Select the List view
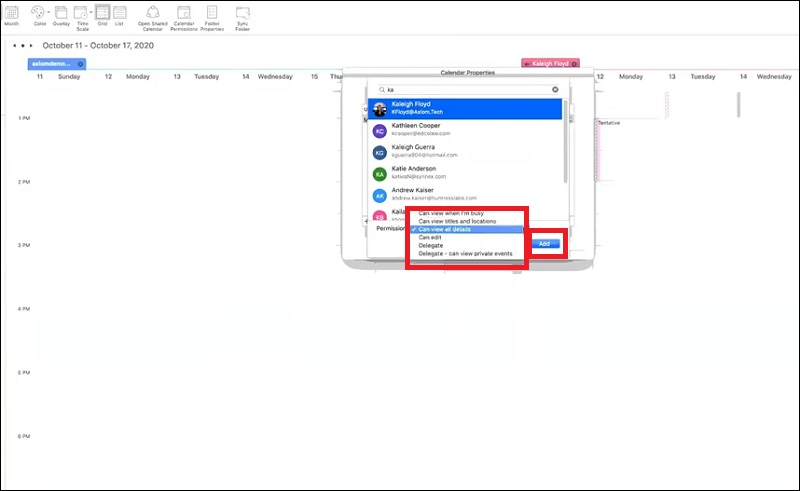 pyautogui.click(x=119, y=15)
